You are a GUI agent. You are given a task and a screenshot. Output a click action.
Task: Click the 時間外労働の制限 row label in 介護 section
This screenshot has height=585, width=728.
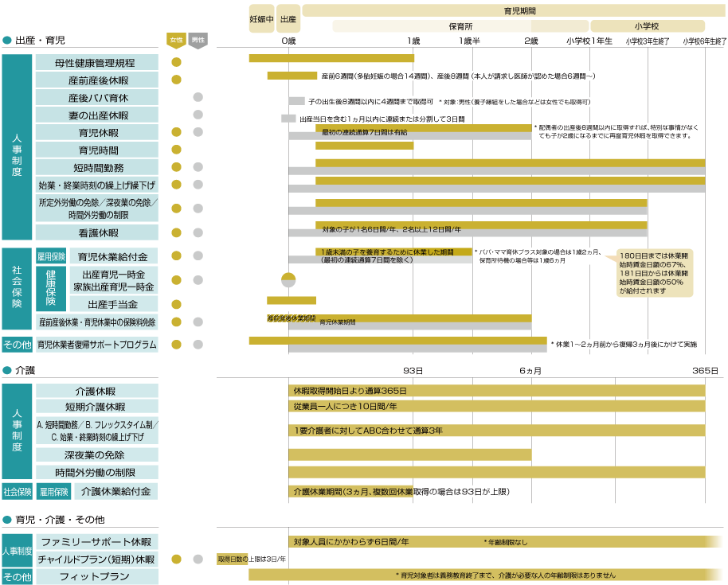97,472
